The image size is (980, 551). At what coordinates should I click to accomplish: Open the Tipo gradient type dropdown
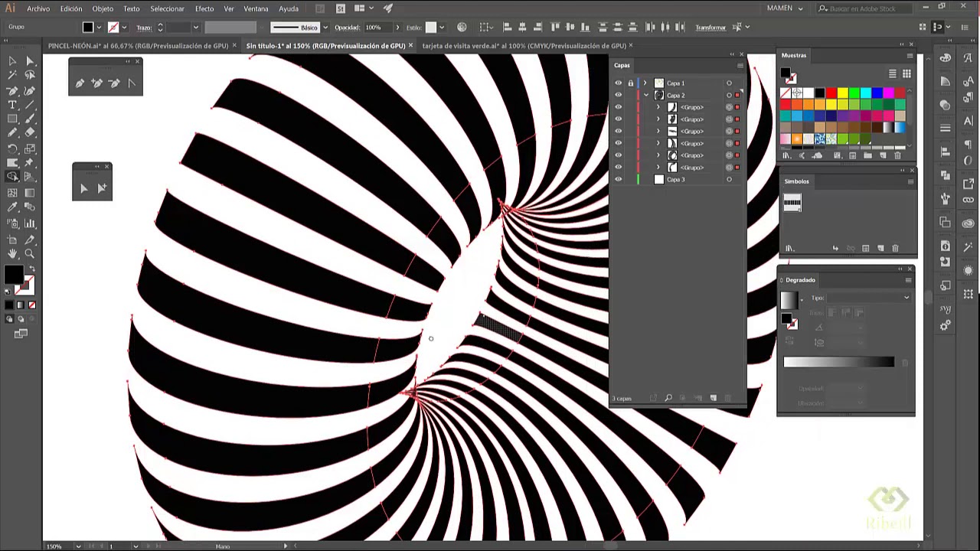click(x=869, y=298)
